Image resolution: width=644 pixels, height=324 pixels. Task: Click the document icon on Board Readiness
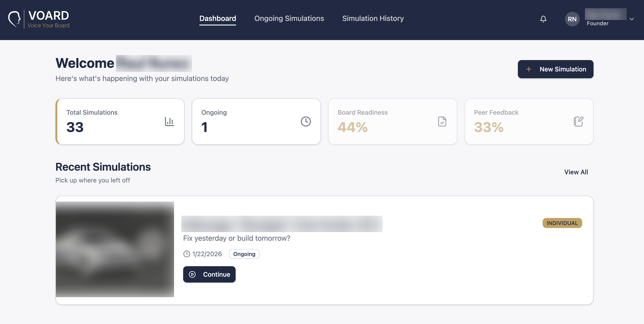click(x=442, y=122)
